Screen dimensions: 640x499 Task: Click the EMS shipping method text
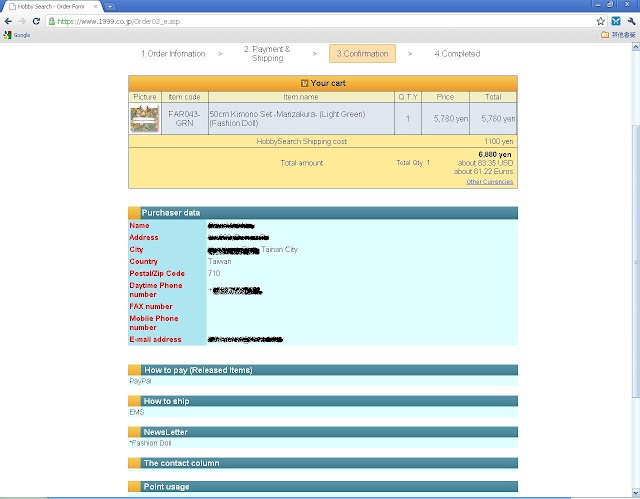[x=137, y=412]
